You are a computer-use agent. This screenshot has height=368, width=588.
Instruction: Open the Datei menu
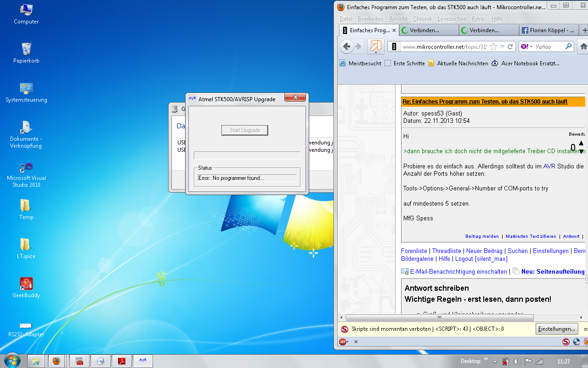coord(346,19)
